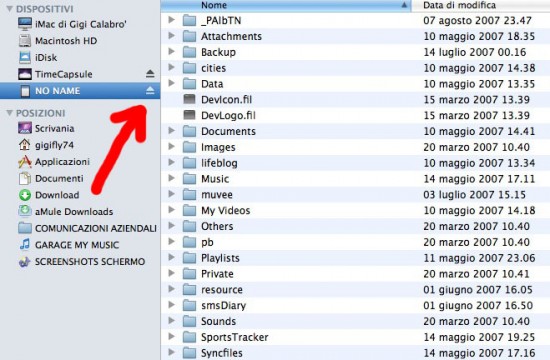Viewport: 550px width, 360px height.
Task: Expand the Data folder disclosure triangle
Action: (x=172, y=83)
